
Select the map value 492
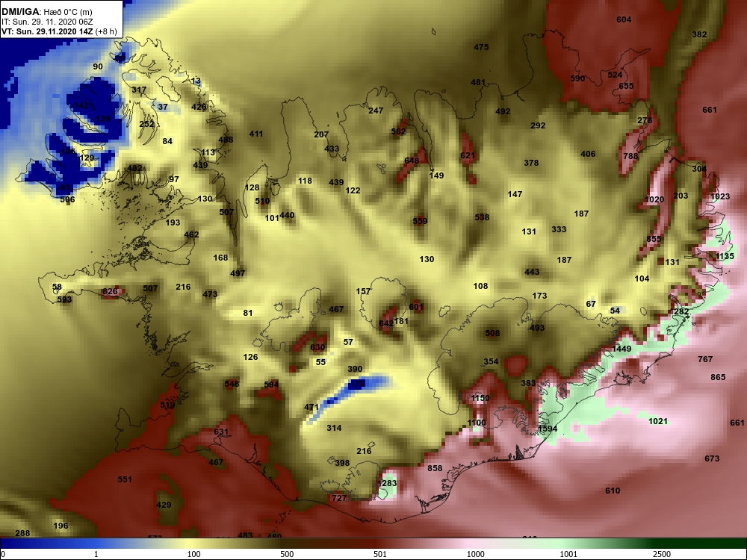(x=503, y=111)
